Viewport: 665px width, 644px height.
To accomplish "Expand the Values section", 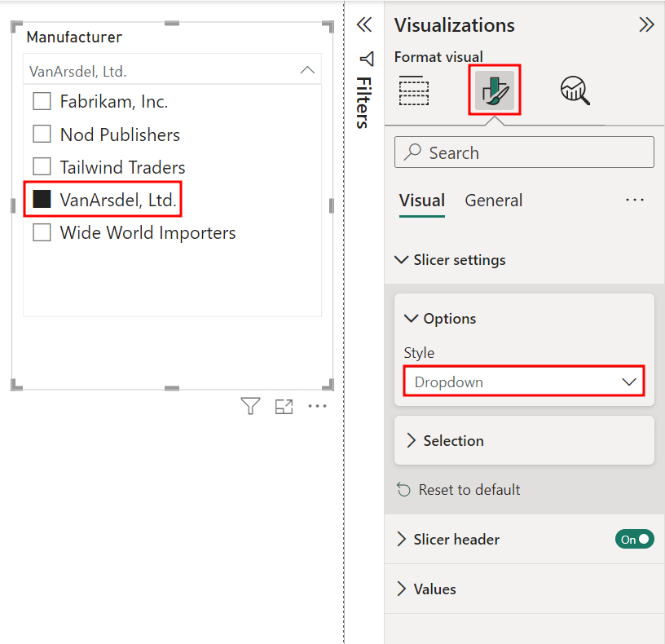I will coord(401,589).
